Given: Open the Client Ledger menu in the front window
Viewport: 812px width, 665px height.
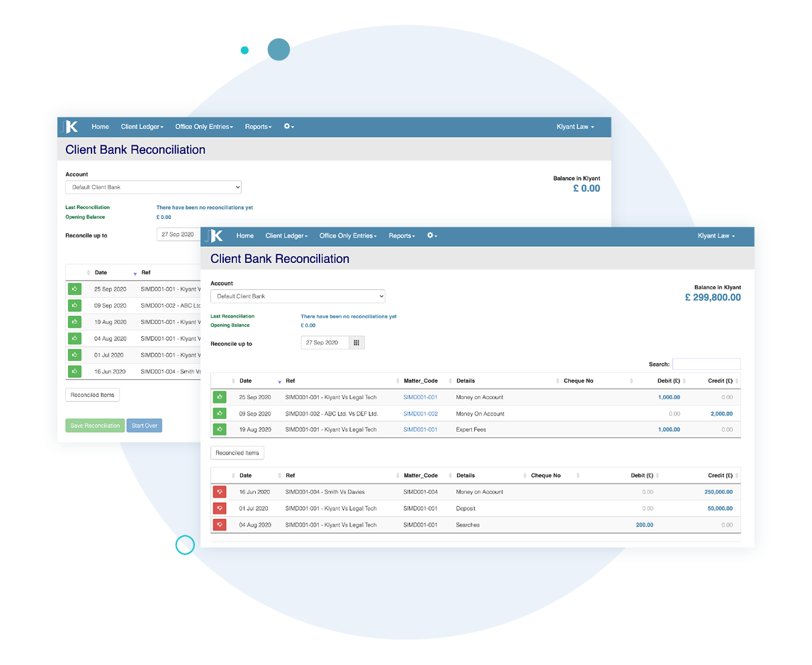Looking at the screenshot, I should point(286,236).
